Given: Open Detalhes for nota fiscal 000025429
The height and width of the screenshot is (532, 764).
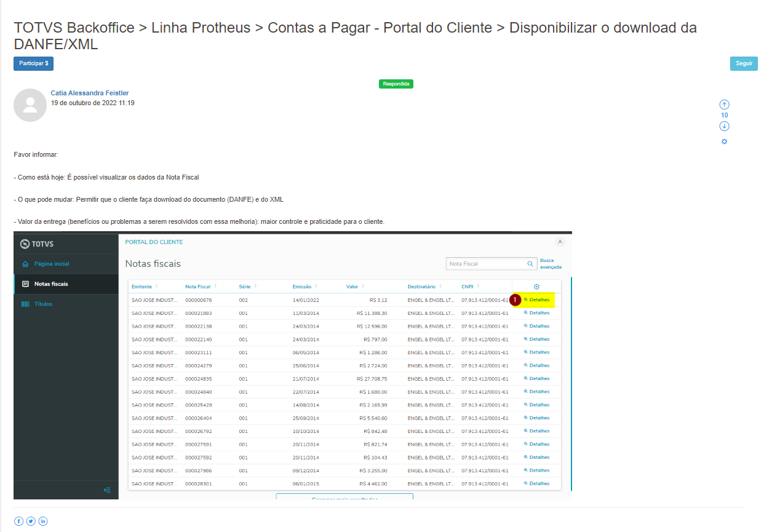Looking at the screenshot, I should click(x=536, y=405).
